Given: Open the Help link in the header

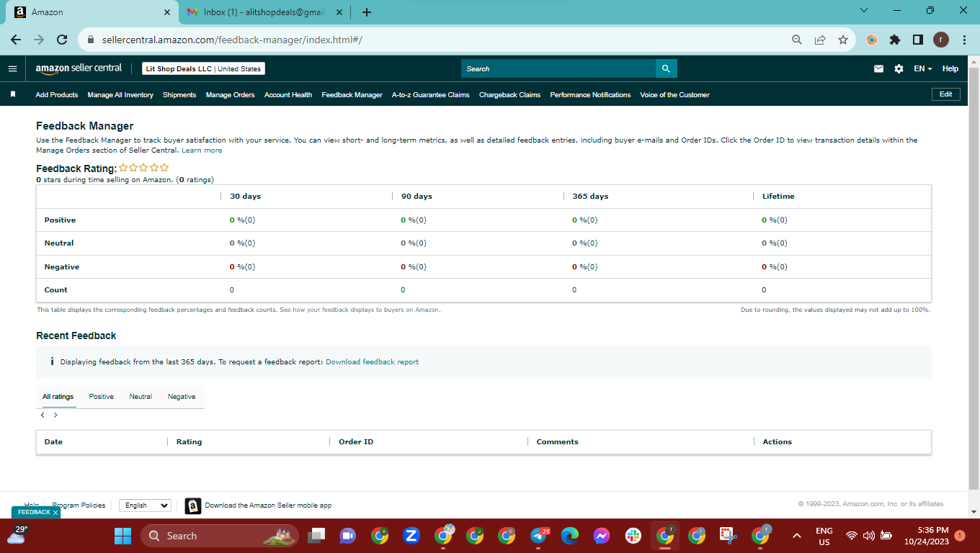Looking at the screenshot, I should click(950, 69).
